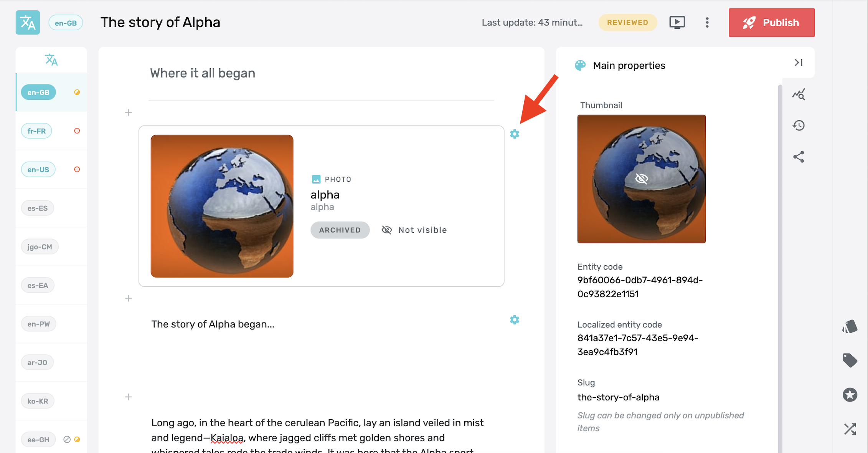The width and height of the screenshot is (868, 453).
Task: Open the preview screen icon in header
Action: pyautogui.click(x=677, y=22)
